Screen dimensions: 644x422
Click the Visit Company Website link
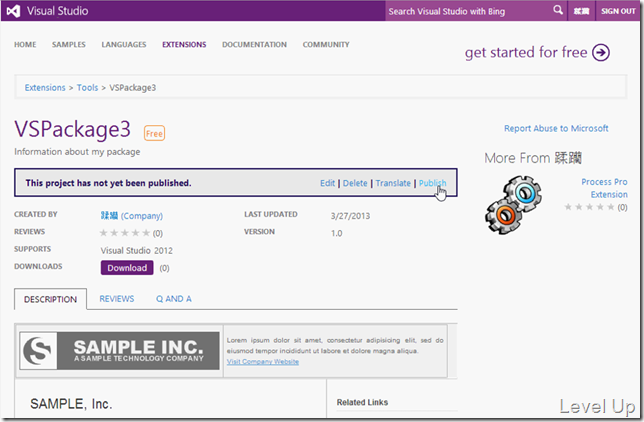[x=263, y=362]
